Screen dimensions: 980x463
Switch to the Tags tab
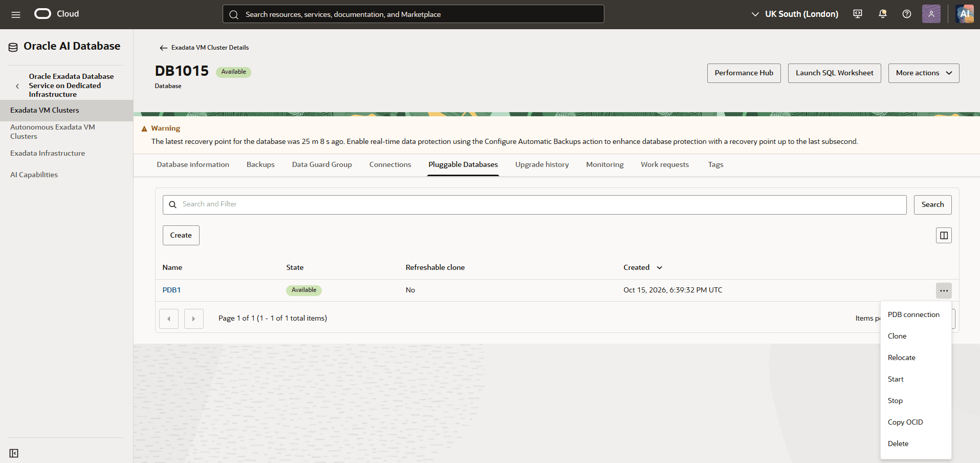click(x=715, y=165)
